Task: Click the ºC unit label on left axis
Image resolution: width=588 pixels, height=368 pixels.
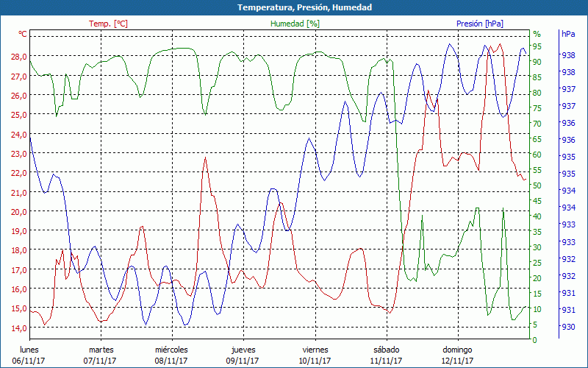Action: 23,34
